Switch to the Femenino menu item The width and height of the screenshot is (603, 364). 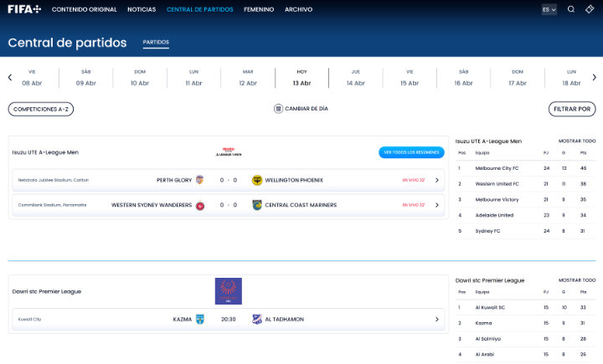pyautogui.click(x=258, y=9)
